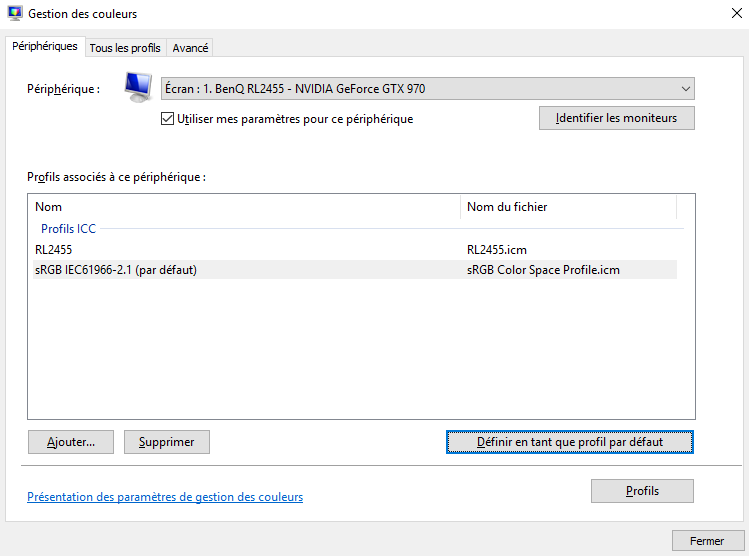This screenshot has height=556, width=749.
Task: Click the Ajouter... button
Action: 71,441
